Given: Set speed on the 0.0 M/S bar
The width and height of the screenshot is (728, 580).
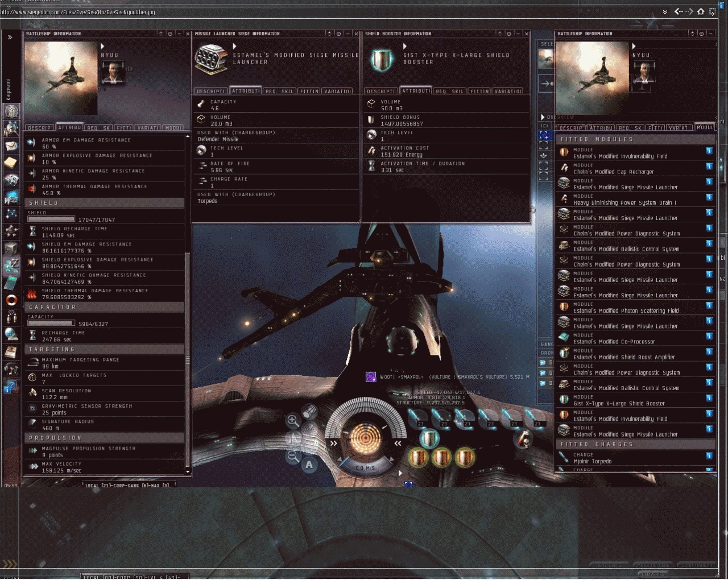Looking at the screenshot, I should click(365, 468).
